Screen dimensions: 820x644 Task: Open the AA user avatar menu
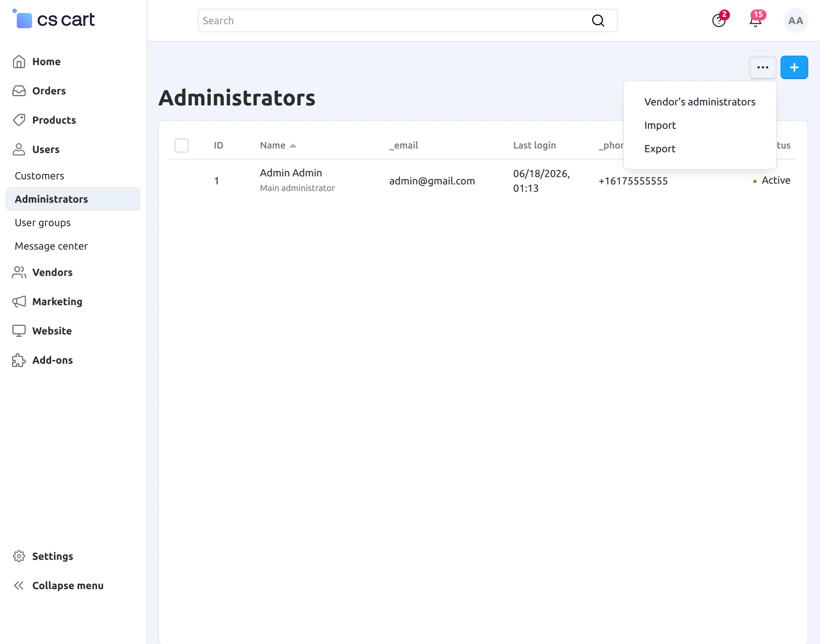click(x=795, y=20)
